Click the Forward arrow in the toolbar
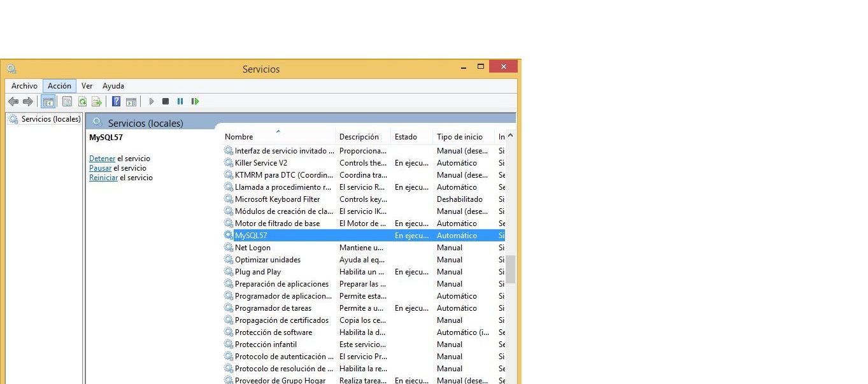 pos(27,101)
